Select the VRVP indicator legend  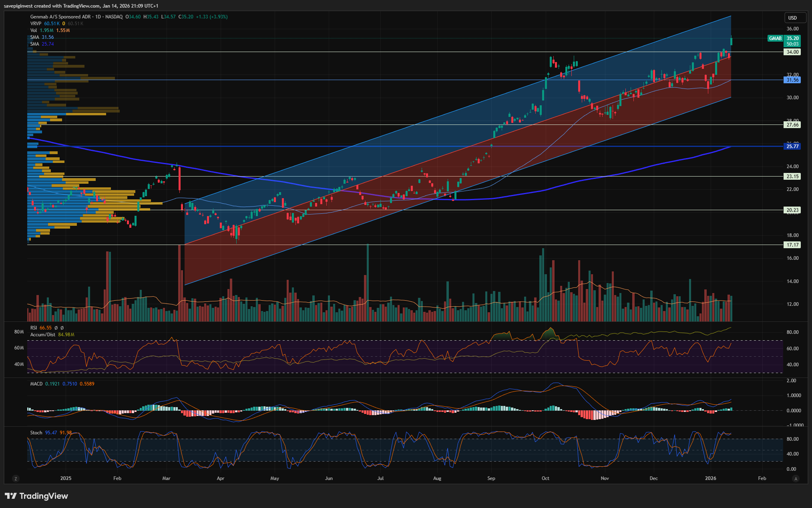click(36, 24)
